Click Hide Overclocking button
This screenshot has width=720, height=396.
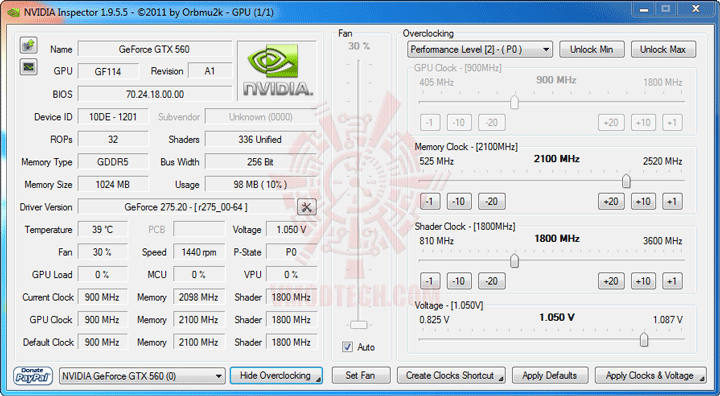(276, 375)
